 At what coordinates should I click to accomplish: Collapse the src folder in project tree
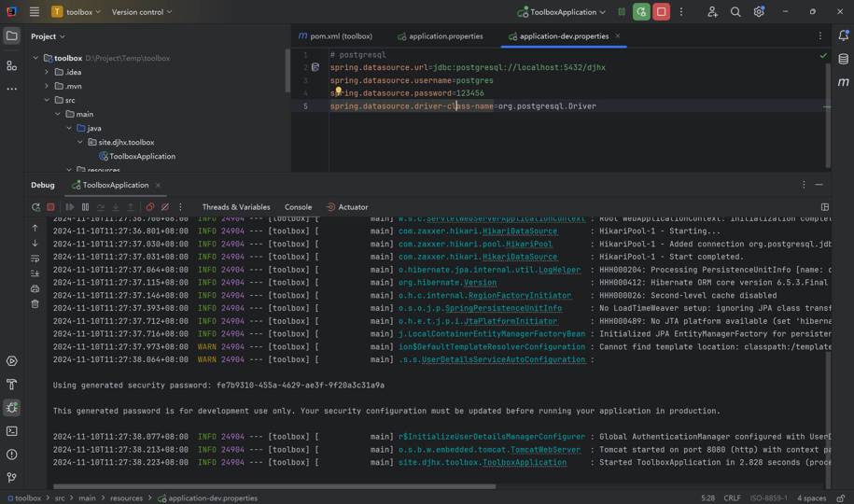coord(47,100)
